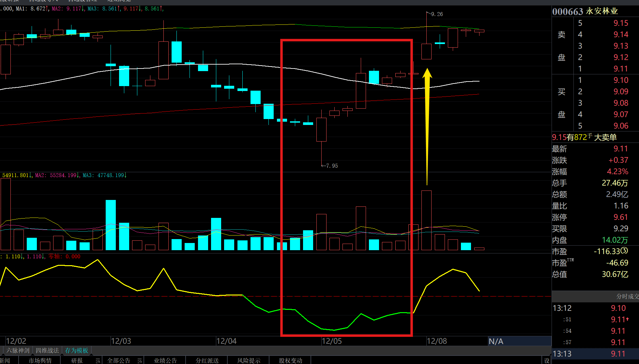Open the 股权变动 tab
This screenshot has width=639, height=364.
290,360
